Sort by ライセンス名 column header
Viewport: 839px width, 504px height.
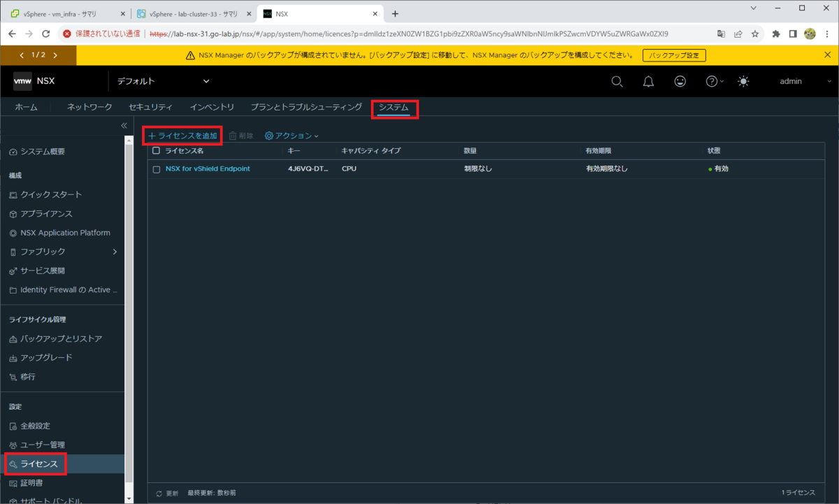click(184, 150)
